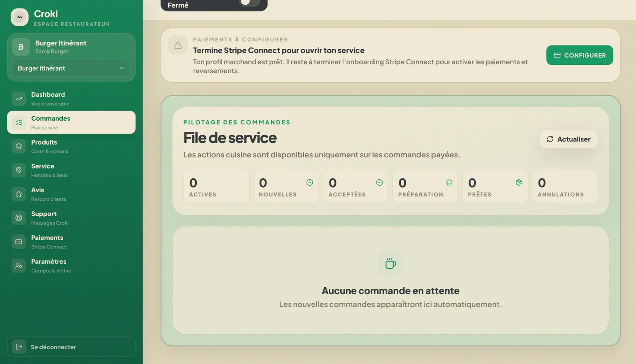
Task: Click the package icon on Prêtes card
Action: 519,182
